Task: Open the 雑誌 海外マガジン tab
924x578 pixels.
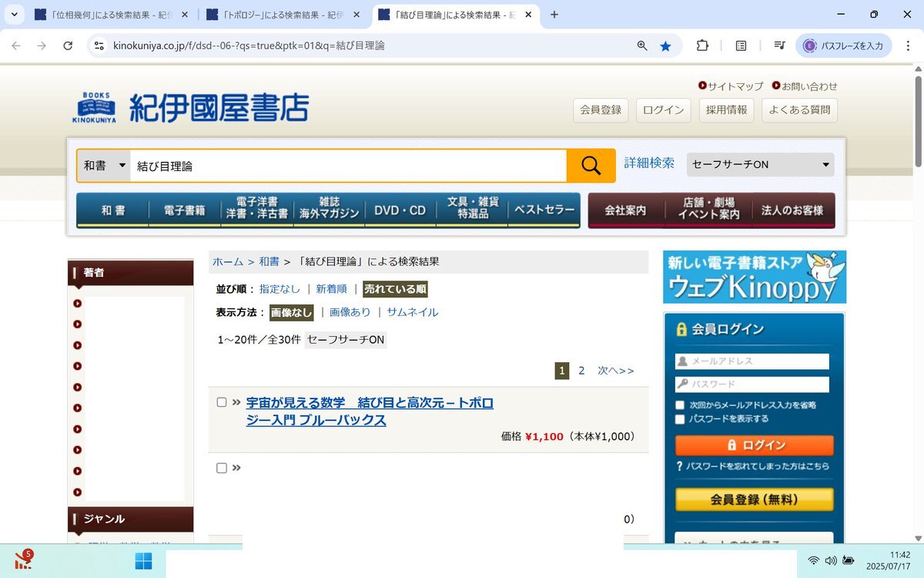Action: pyautogui.click(x=330, y=210)
